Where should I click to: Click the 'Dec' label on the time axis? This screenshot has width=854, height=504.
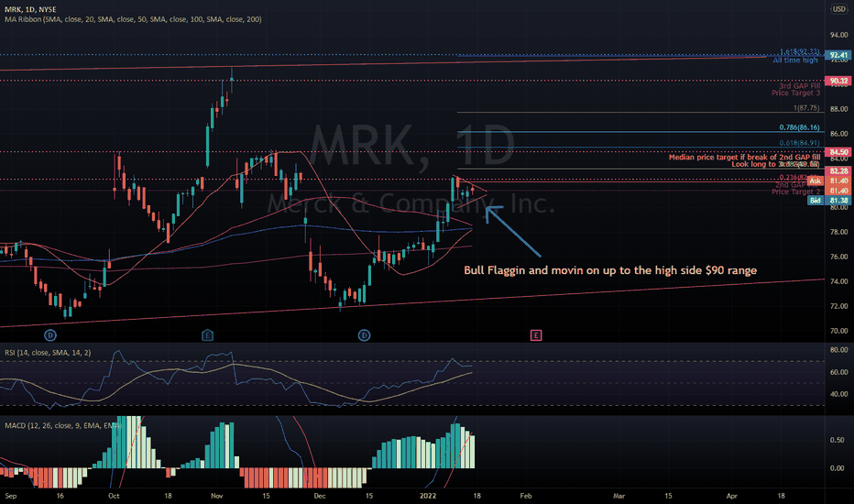320,496
